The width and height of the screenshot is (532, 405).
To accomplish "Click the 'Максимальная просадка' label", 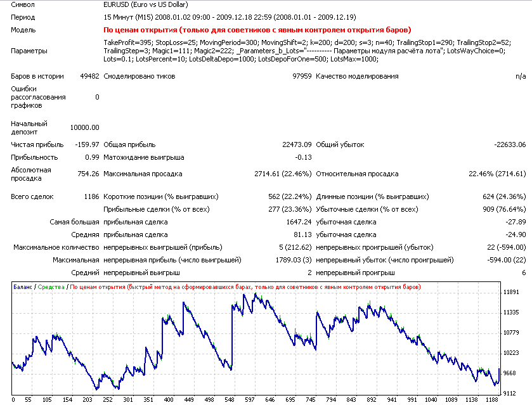I will coord(143,174).
